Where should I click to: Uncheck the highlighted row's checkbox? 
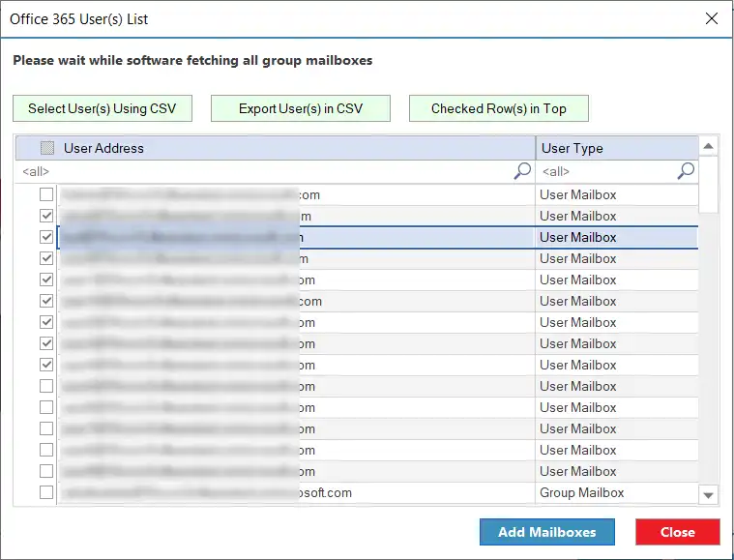click(x=46, y=237)
